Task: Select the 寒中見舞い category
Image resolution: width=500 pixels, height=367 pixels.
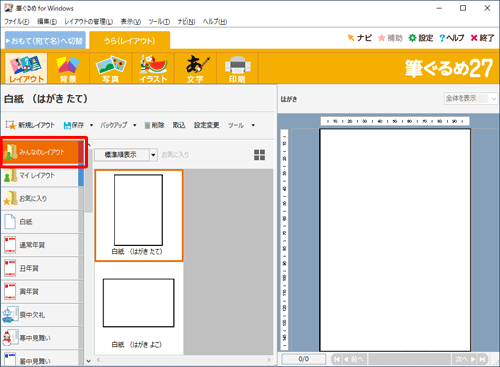Action: (42, 338)
